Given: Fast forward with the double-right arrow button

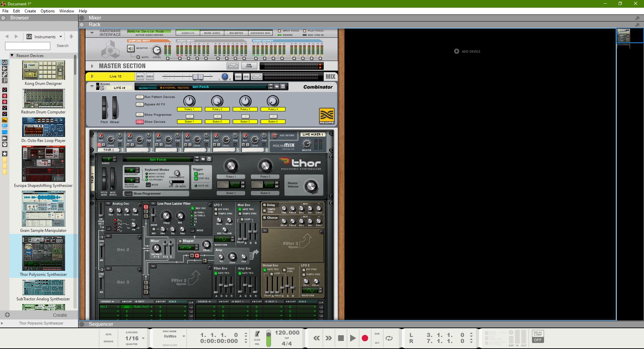Looking at the screenshot, I should (328, 338).
